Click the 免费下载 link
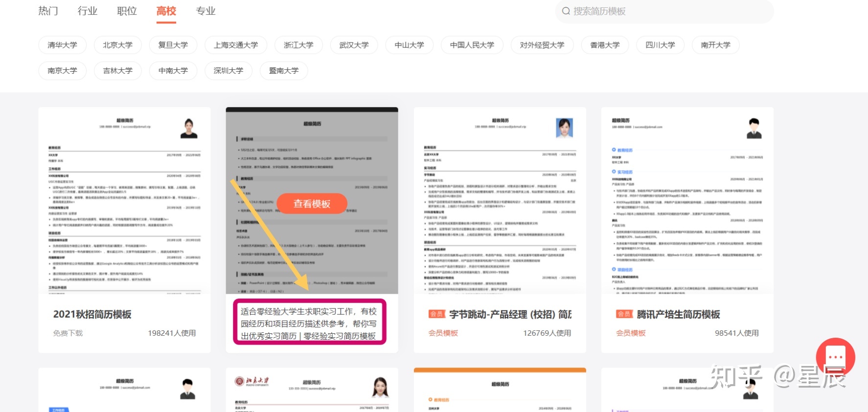 pyautogui.click(x=68, y=333)
